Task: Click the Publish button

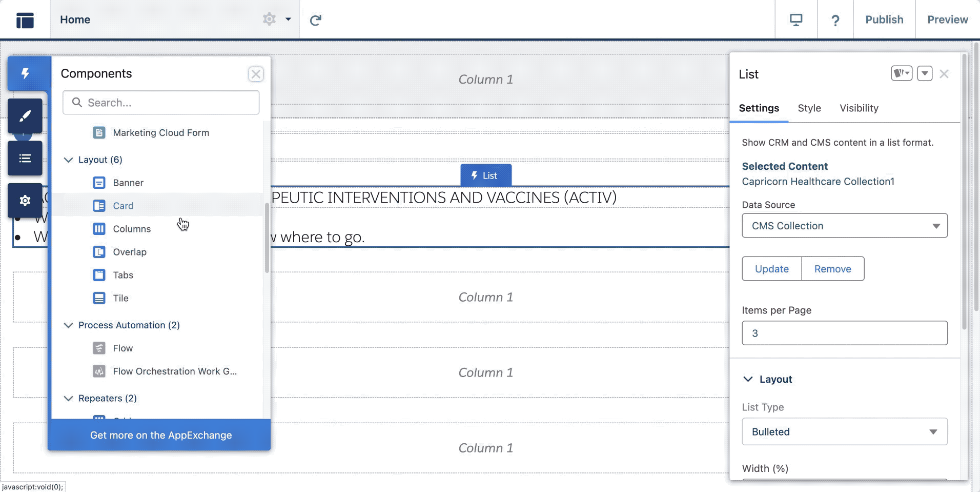Action: [x=884, y=19]
